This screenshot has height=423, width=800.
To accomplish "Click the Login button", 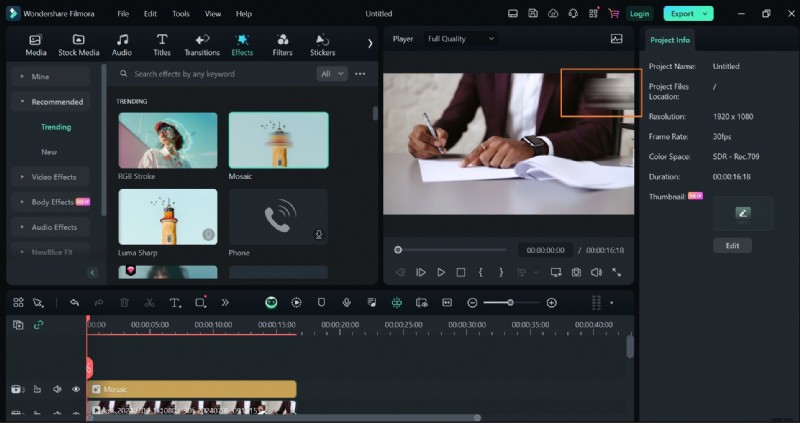I will (639, 14).
